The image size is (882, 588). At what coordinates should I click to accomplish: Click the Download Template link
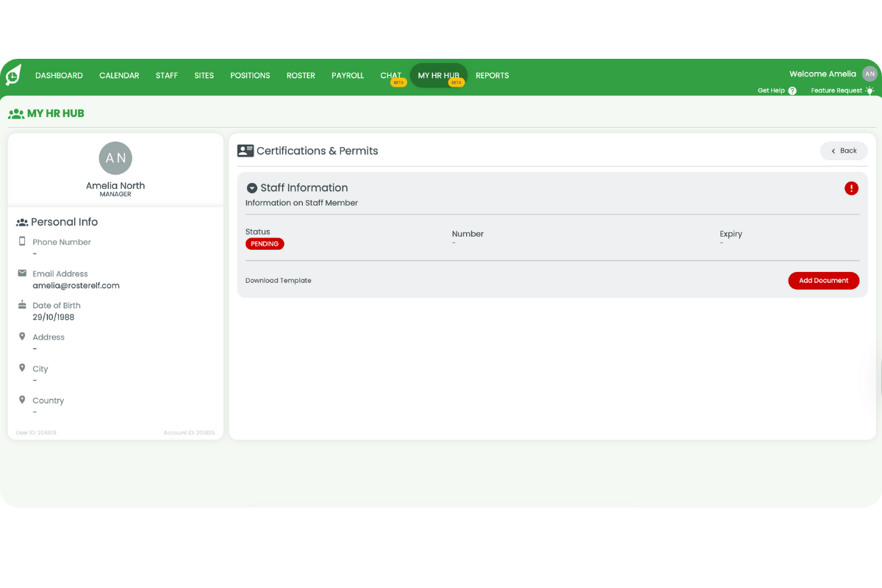(278, 280)
